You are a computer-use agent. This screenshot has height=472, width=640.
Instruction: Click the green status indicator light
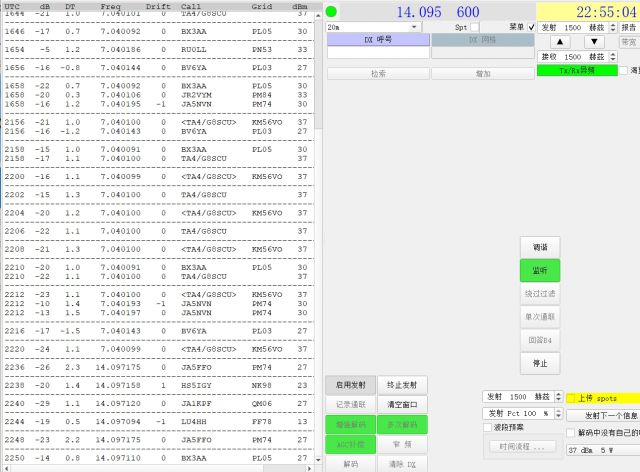[331, 11]
